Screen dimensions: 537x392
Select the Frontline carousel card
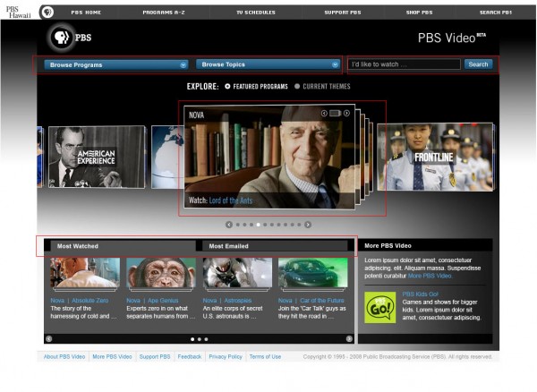pyautogui.click(x=435, y=157)
